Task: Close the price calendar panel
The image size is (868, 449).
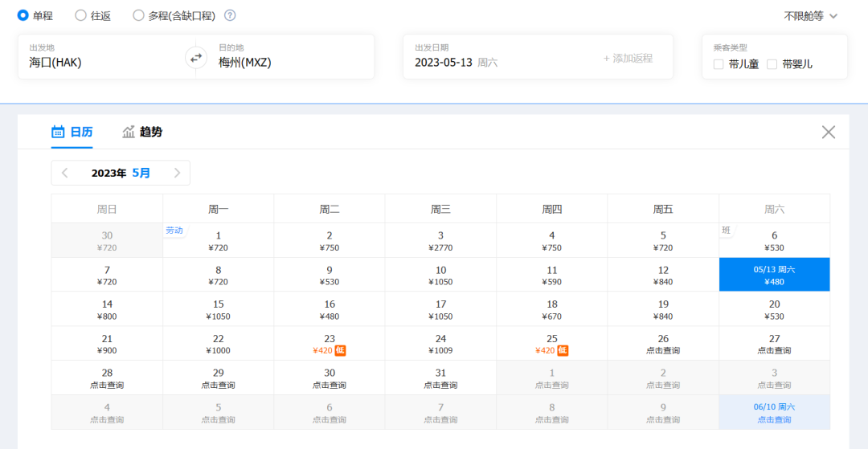Action: tap(828, 133)
